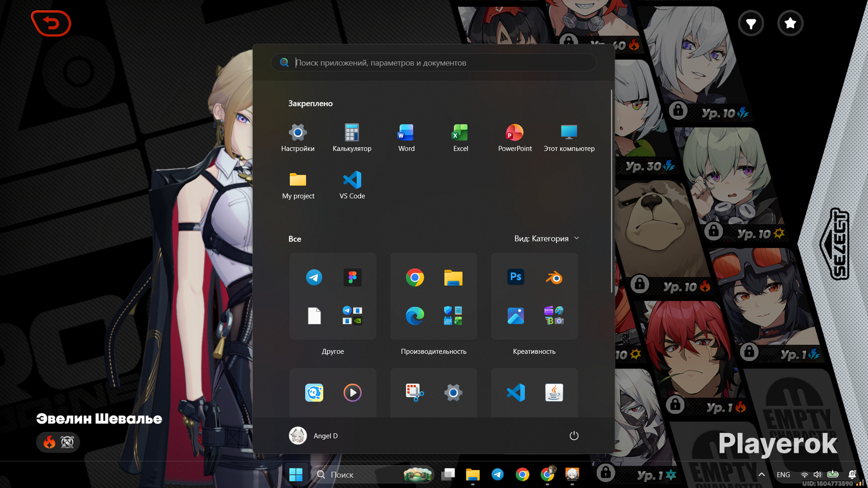This screenshot has height=488, width=868.
Task: Show hidden system tray icons
Action: click(x=762, y=474)
